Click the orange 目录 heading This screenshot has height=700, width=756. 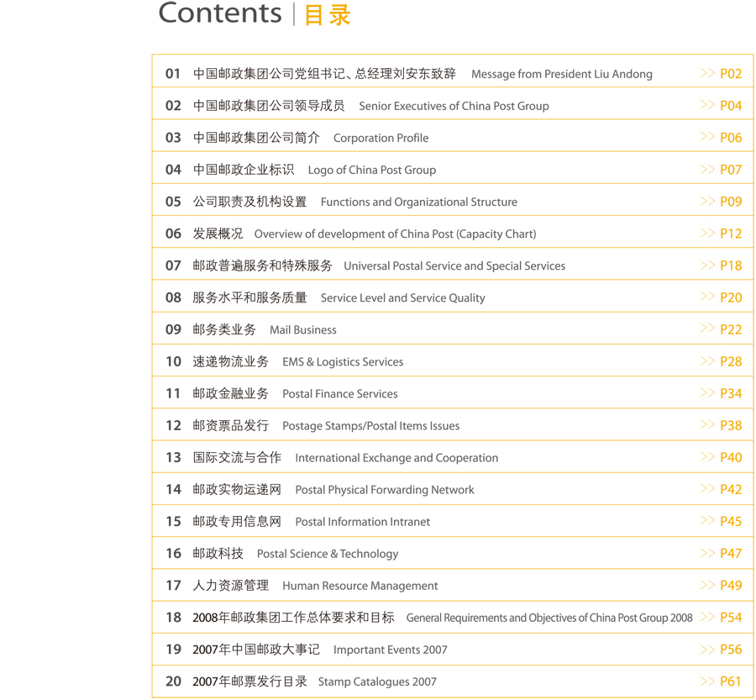(328, 14)
